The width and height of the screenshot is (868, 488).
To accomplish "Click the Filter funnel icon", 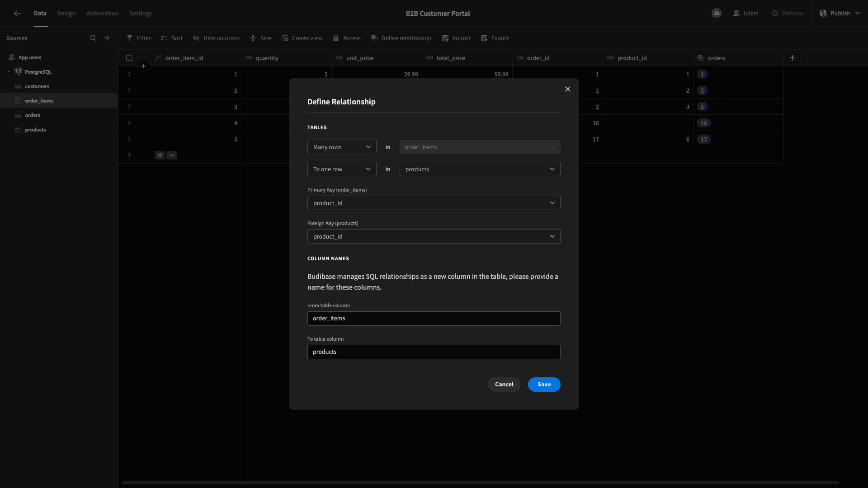I will [130, 38].
